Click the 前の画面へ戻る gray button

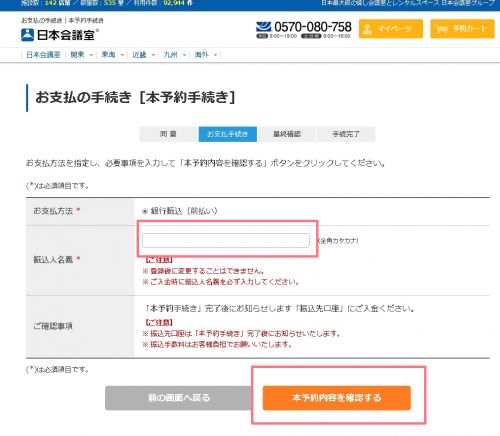[x=179, y=398]
